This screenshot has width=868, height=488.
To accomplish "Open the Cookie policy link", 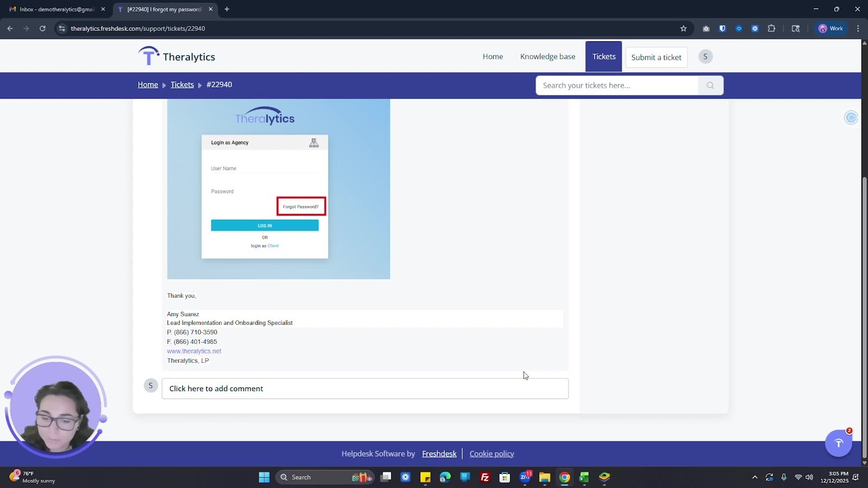I will (x=492, y=454).
